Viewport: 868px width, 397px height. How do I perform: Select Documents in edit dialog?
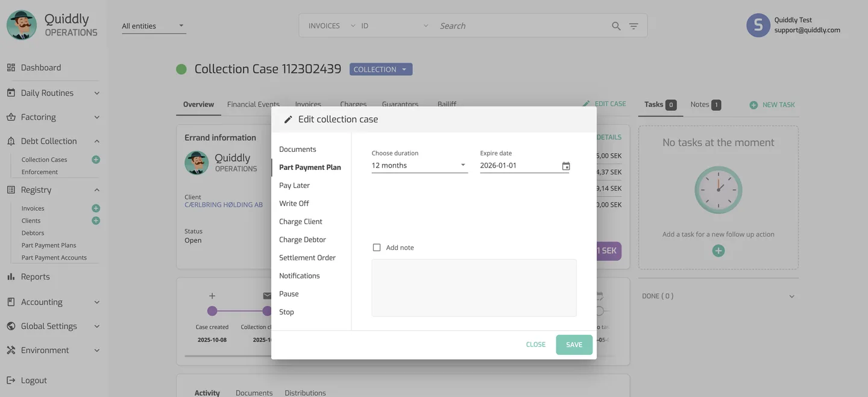click(298, 149)
